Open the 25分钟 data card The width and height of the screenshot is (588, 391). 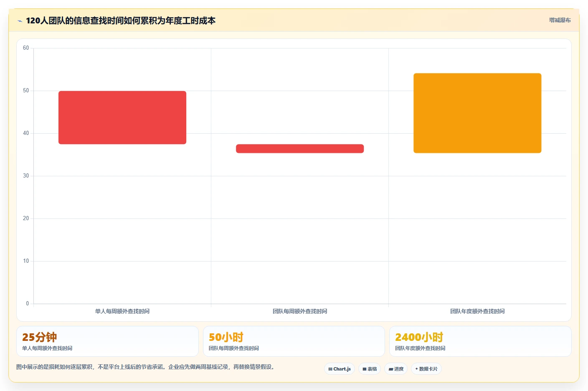click(107, 341)
